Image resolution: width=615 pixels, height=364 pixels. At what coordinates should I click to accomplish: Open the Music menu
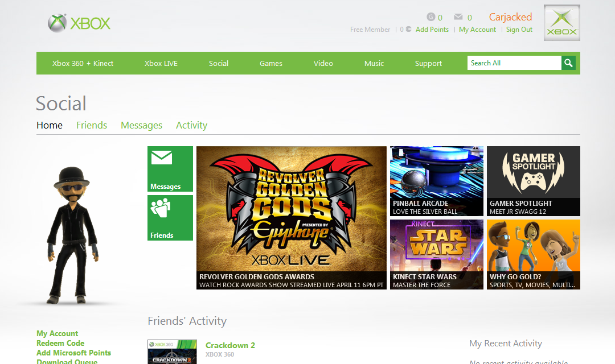click(x=374, y=64)
